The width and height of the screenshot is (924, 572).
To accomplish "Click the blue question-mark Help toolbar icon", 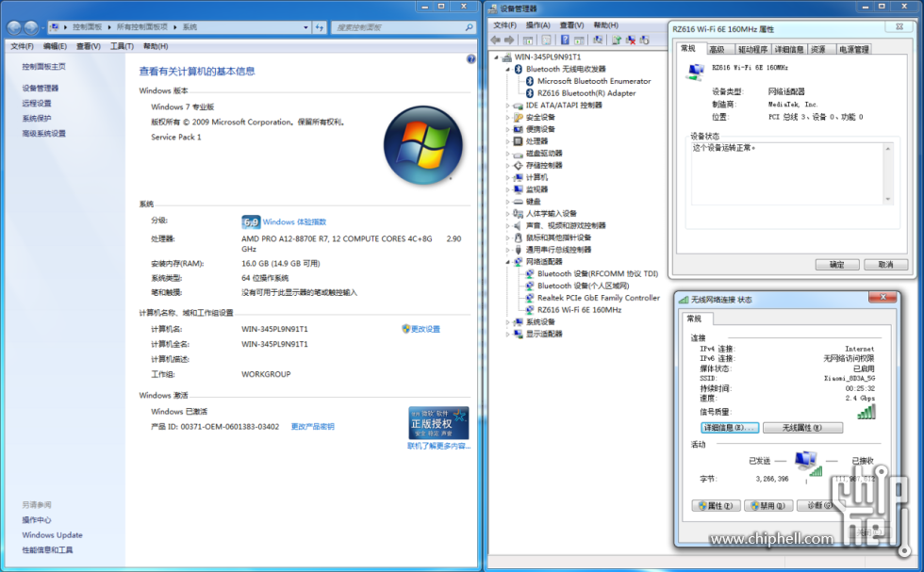I will coord(565,41).
